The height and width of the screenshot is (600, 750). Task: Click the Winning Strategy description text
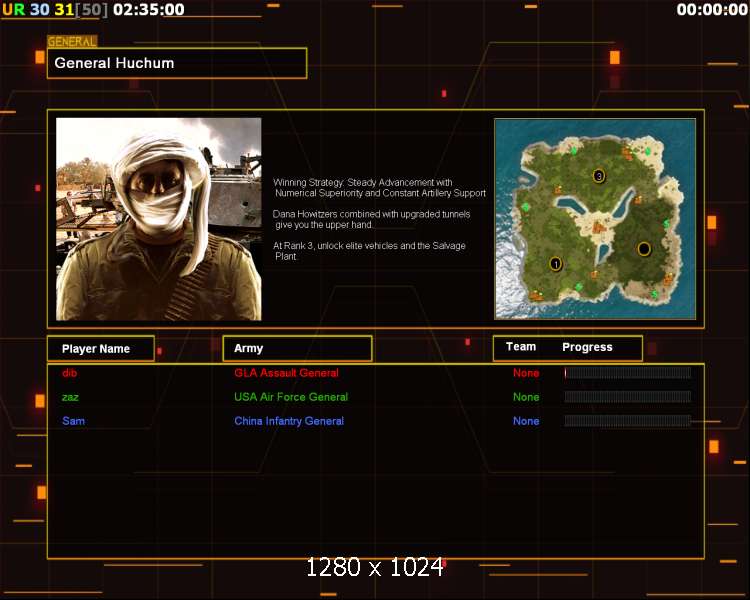379,188
